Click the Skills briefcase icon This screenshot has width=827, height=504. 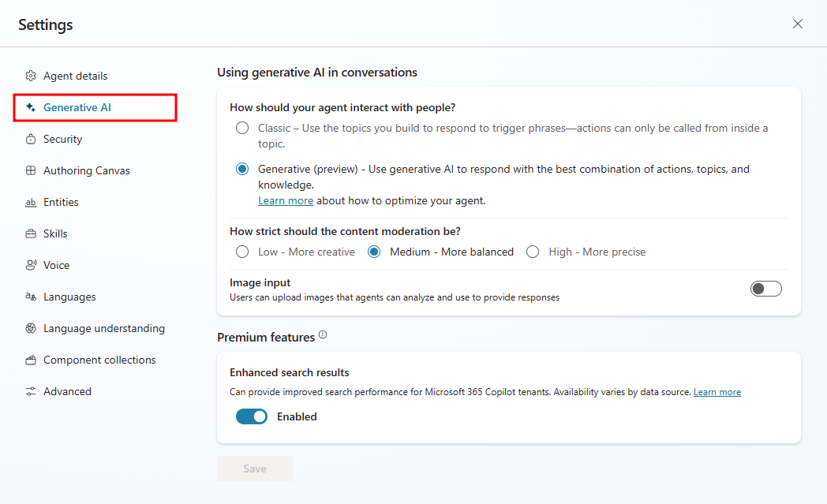pos(31,233)
